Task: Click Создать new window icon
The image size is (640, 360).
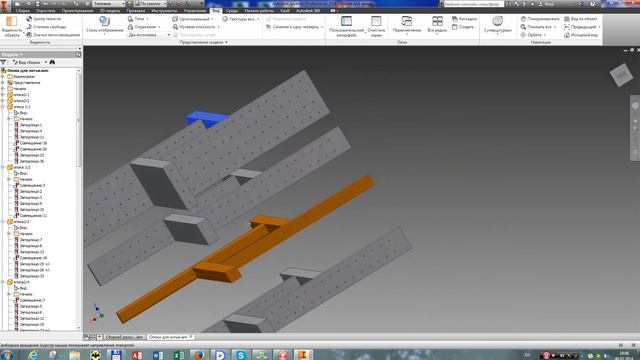Action: 455,27
